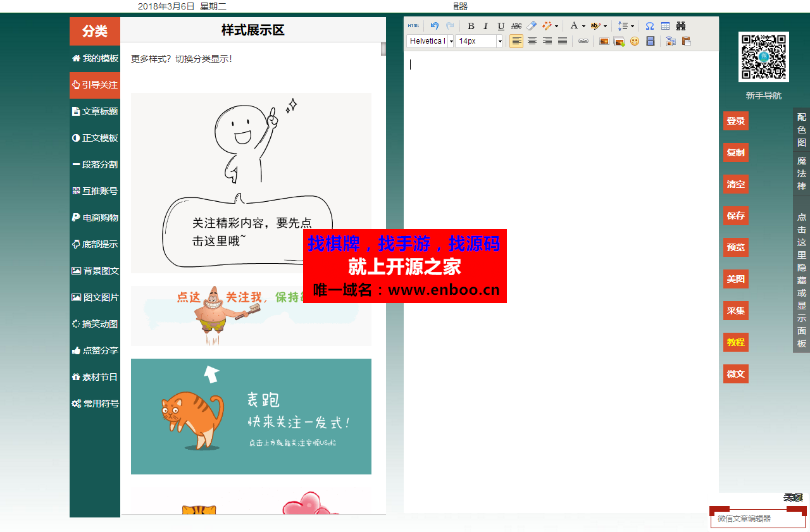Viewport: 810px width, 532px height.
Task: Click the 预览 preview button
Action: click(736, 247)
